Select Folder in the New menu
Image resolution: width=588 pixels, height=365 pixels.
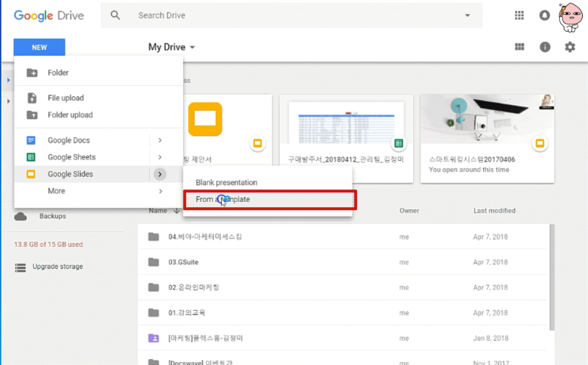click(x=98, y=73)
